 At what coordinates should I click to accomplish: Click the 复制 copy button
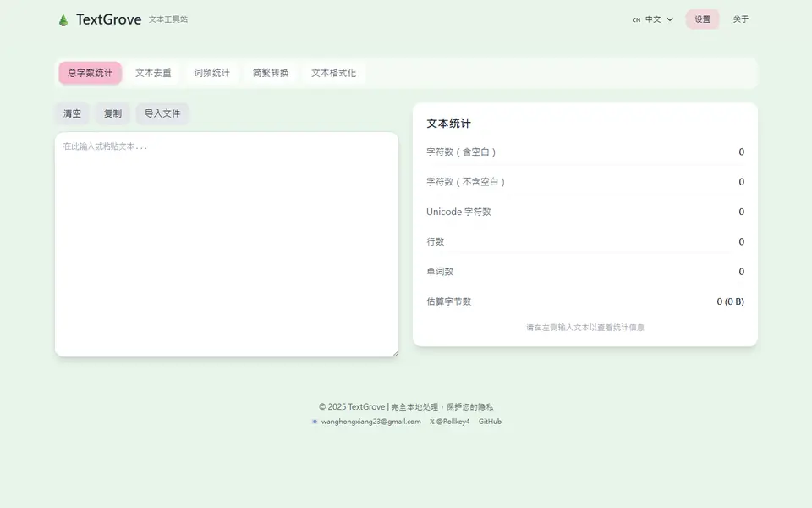(112, 113)
